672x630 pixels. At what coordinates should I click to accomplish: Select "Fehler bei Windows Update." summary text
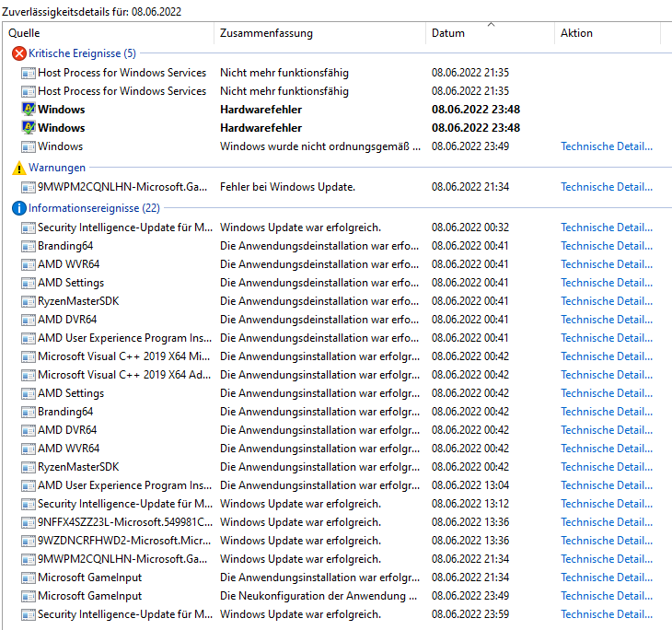(287, 187)
